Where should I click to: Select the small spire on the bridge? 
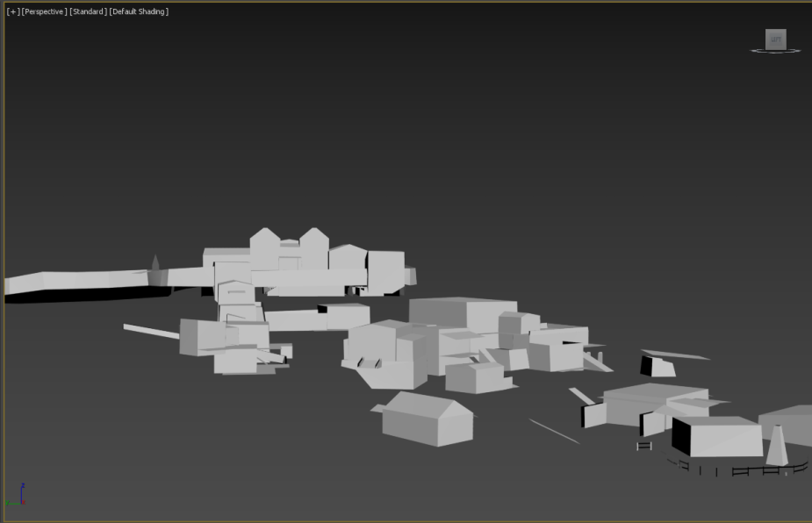click(x=155, y=262)
